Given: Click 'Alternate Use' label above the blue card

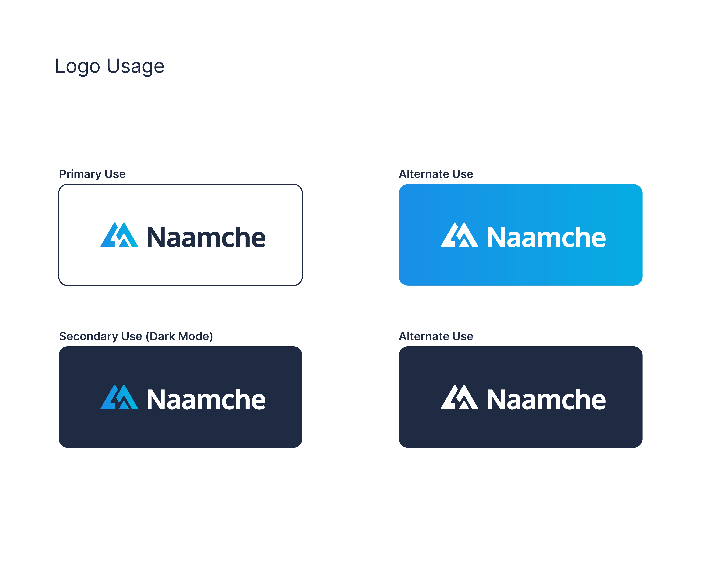Looking at the screenshot, I should (x=436, y=174).
